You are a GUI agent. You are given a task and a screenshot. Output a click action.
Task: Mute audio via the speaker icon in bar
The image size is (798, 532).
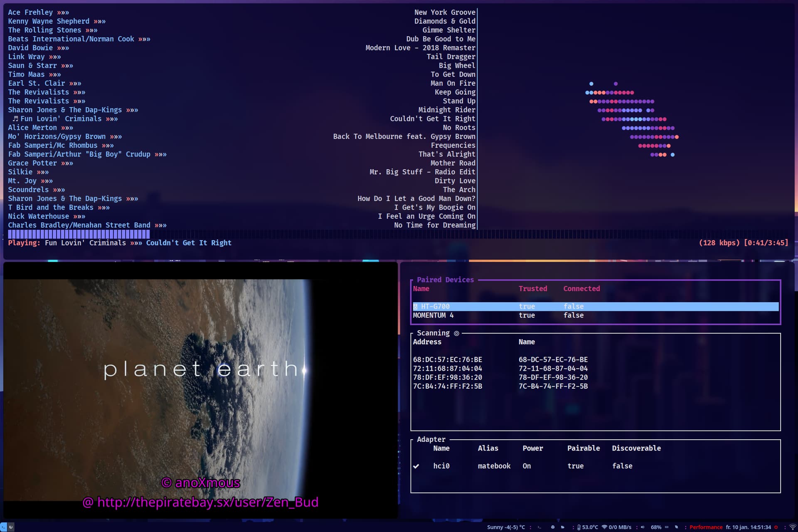point(643,527)
